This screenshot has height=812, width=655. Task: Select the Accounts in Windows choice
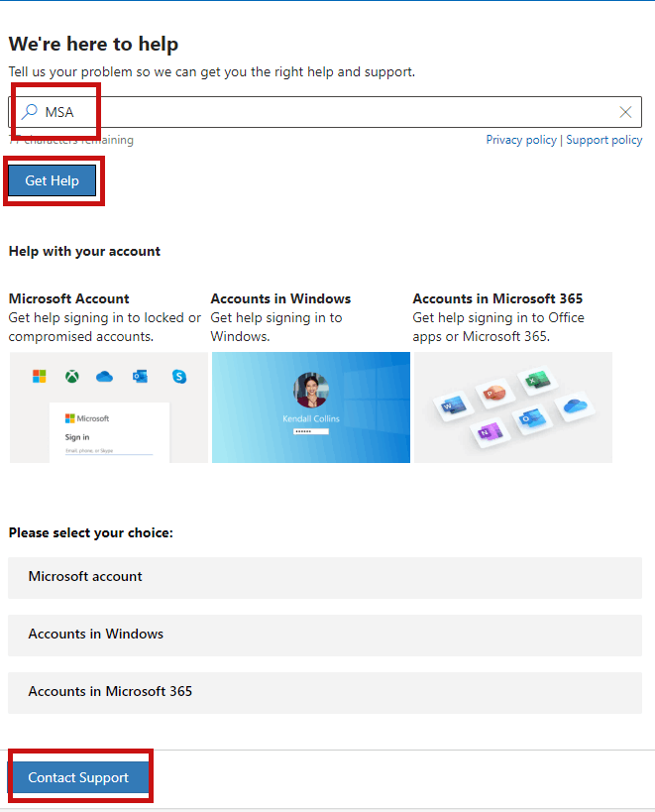click(325, 636)
